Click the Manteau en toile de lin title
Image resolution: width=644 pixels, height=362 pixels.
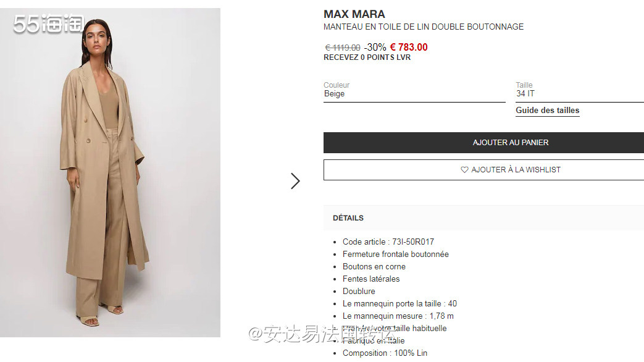[424, 27]
